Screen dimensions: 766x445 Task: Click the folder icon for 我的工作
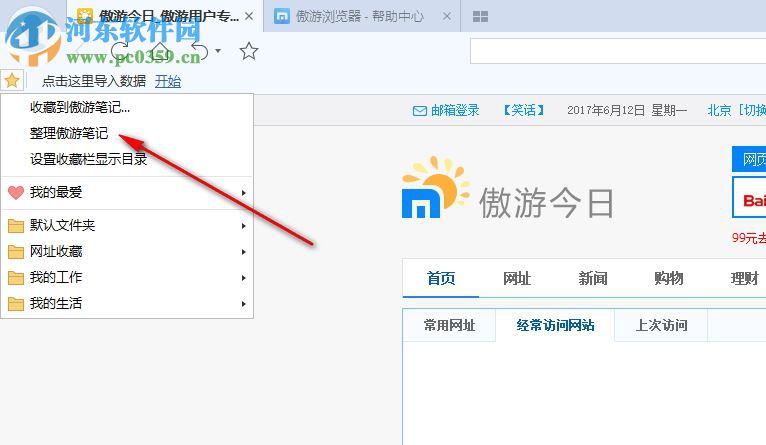point(16,278)
